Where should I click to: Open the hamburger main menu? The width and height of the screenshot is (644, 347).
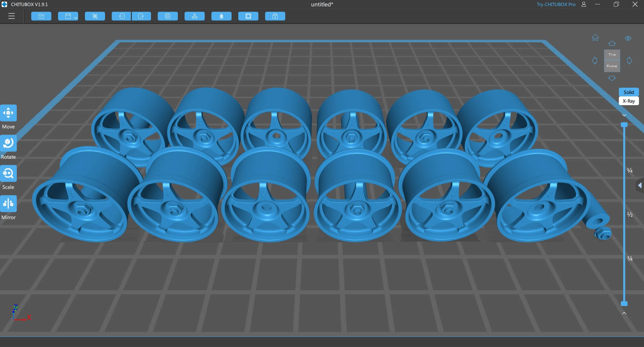pyautogui.click(x=11, y=16)
